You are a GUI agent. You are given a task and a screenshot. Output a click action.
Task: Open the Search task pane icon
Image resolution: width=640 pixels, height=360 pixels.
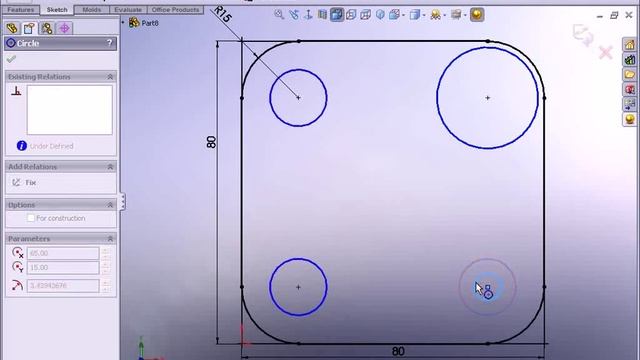click(x=629, y=89)
